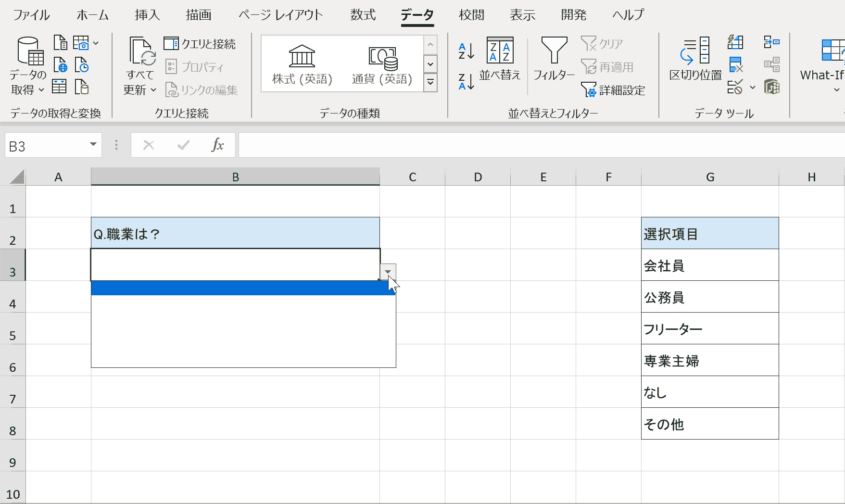Click the greyed プロパティ button
This screenshot has height=504, width=845.
click(195, 67)
